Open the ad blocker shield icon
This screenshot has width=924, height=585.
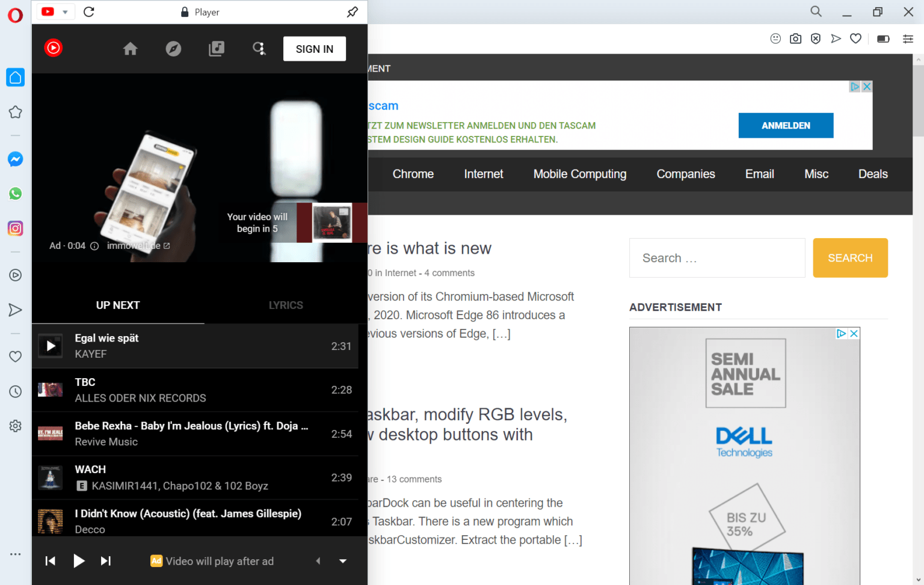pos(815,38)
